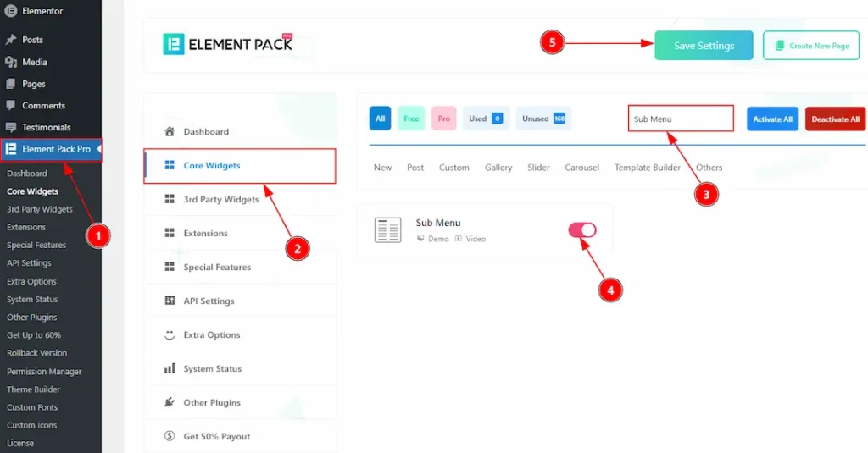The height and width of the screenshot is (453, 868).
Task: Click the 3rd Party Widgets grid icon
Action: click(x=170, y=199)
